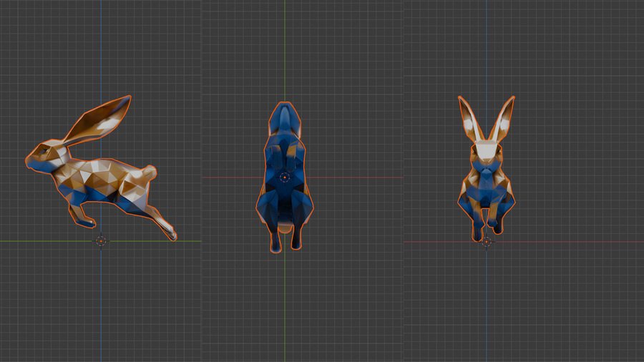644x362 pixels.
Task: Click the origin point in top view
Action: [285, 177]
